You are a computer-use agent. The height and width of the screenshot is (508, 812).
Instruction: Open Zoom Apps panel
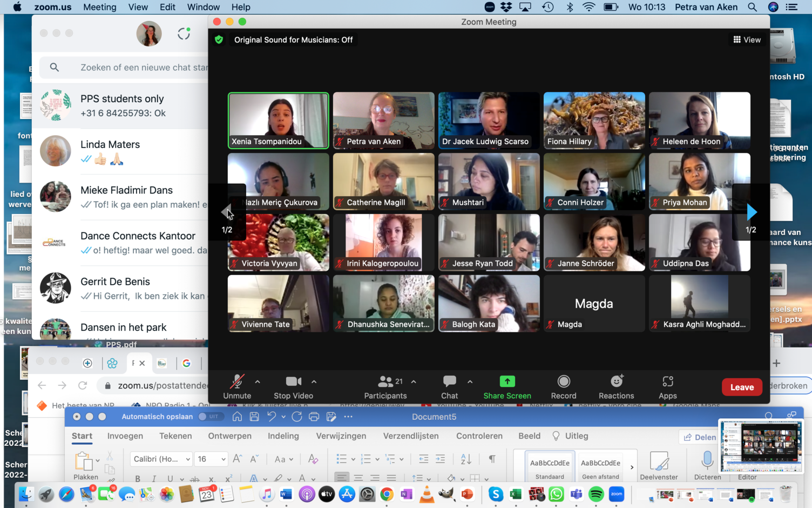tap(667, 387)
